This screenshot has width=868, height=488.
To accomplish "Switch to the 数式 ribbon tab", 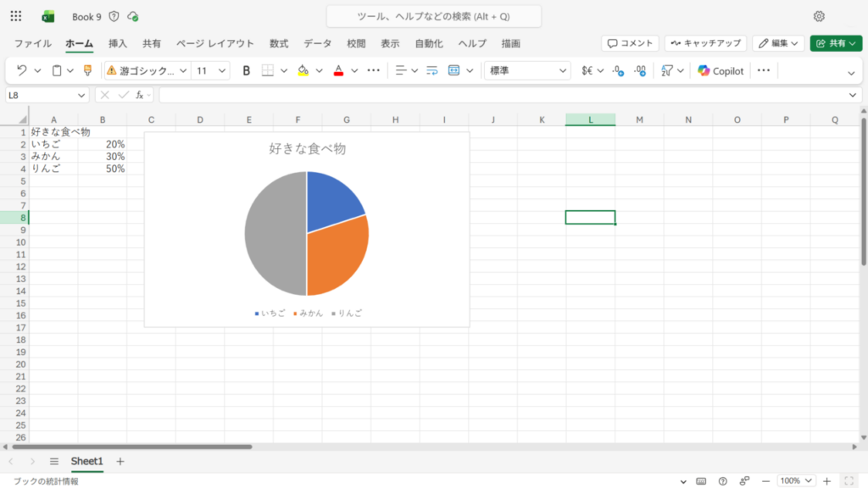I will coord(279,43).
